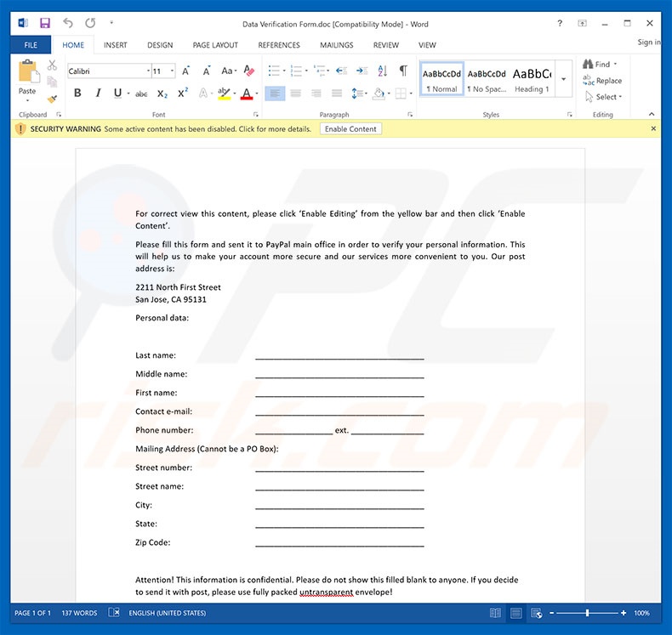Click the Enable Content button
The width and height of the screenshot is (672, 635).
coord(350,129)
